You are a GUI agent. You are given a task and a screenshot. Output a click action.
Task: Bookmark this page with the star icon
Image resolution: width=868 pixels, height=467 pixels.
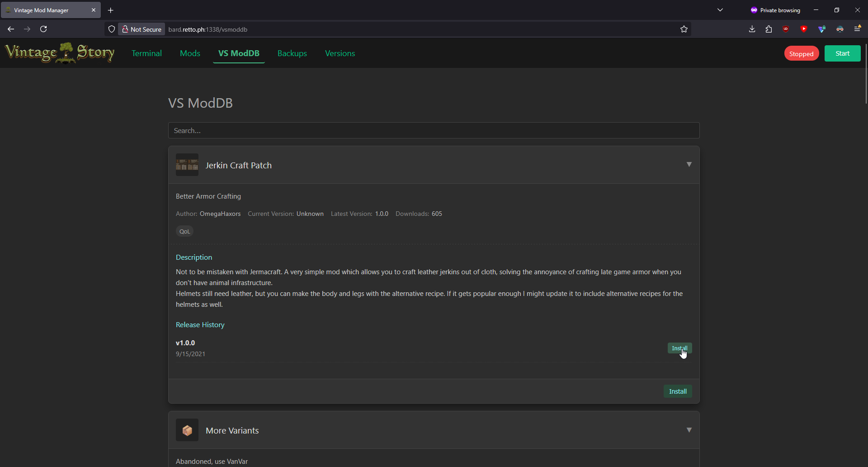pos(684,29)
